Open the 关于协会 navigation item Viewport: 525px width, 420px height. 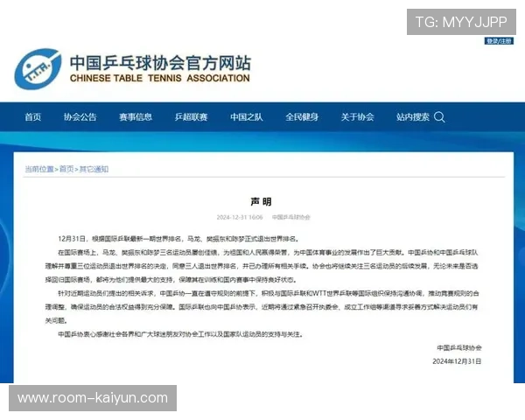point(358,117)
